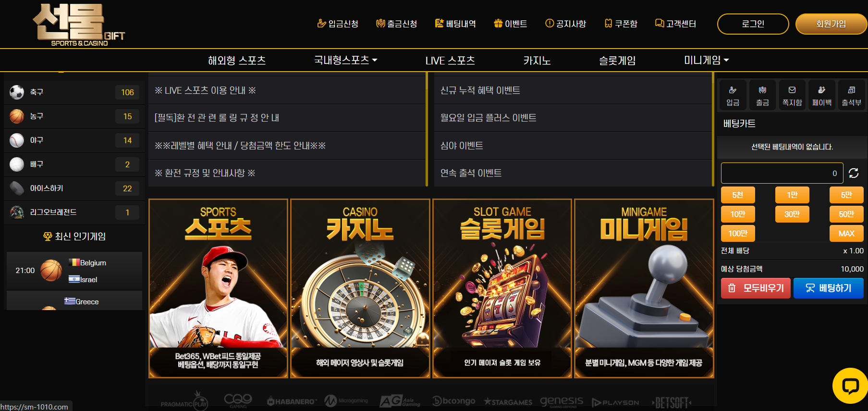Click the 선물 GIFT site logo
The height and width of the screenshot is (411, 868).
pos(78,25)
